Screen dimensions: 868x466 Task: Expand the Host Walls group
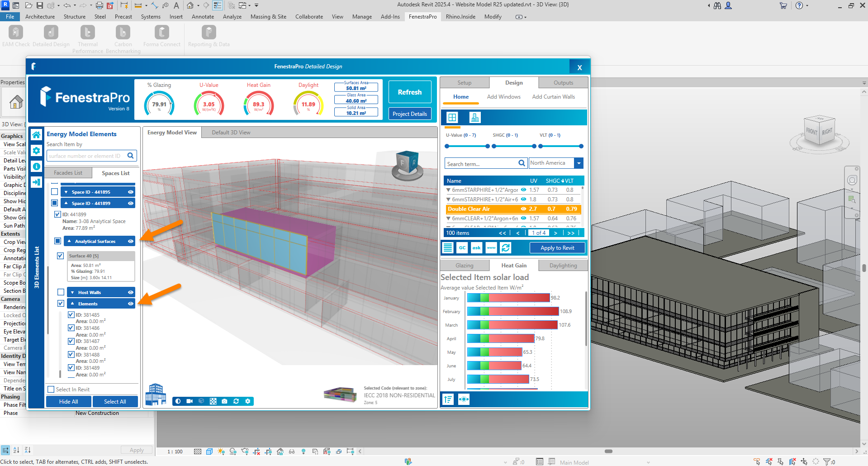click(72, 292)
